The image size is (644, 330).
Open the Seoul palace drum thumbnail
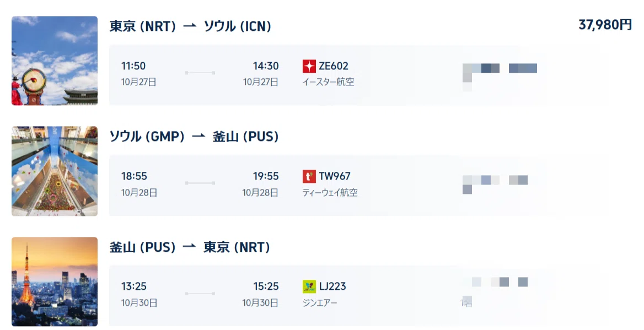[55, 61]
